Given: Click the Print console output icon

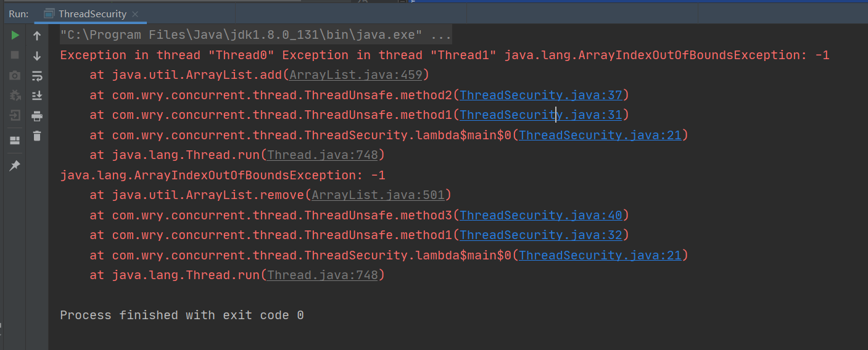Looking at the screenshot, I should coord(37,115).
